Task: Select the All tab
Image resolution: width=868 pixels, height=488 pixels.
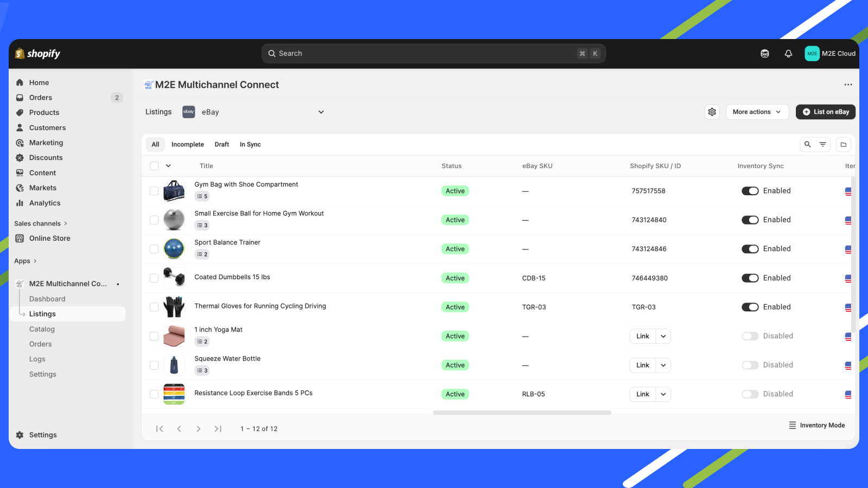Action: (155, 144)
